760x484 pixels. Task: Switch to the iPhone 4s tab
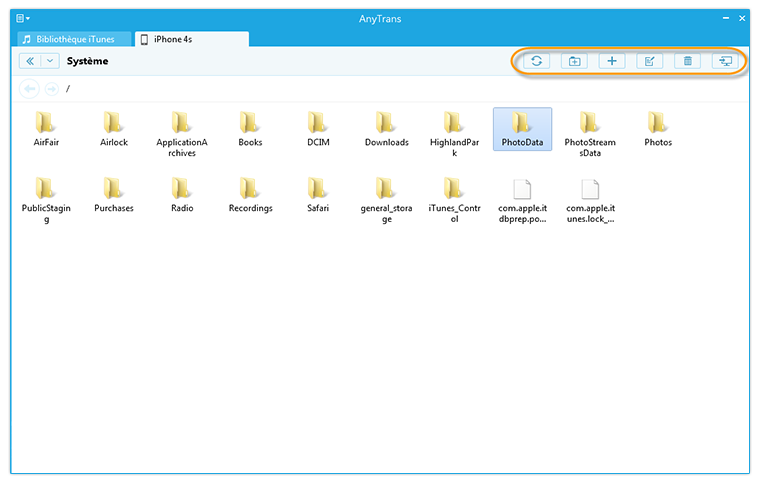[x=192, y=39]
